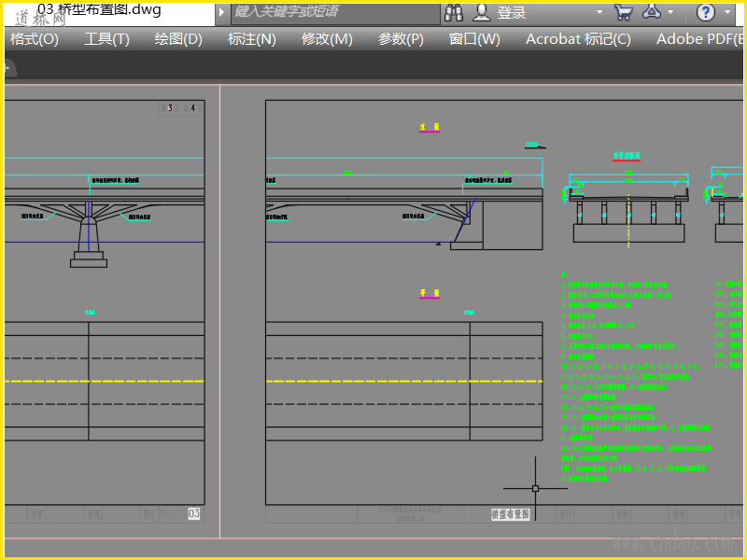
Task: Click the arrow expander left of search box
Action: [221, 13]
